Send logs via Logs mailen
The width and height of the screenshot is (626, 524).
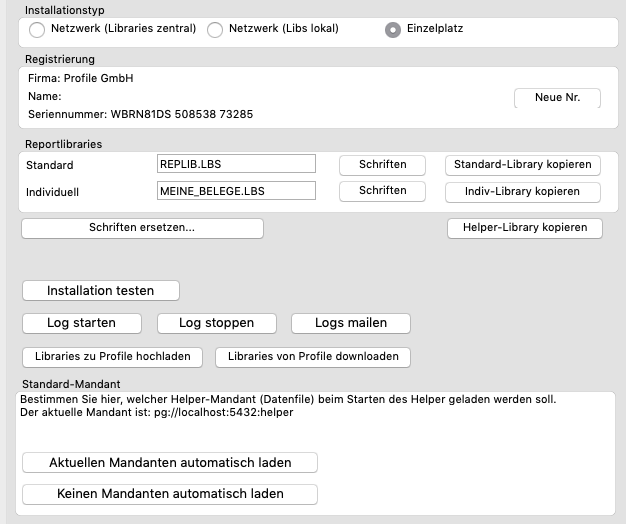click(x=351, y=323)
